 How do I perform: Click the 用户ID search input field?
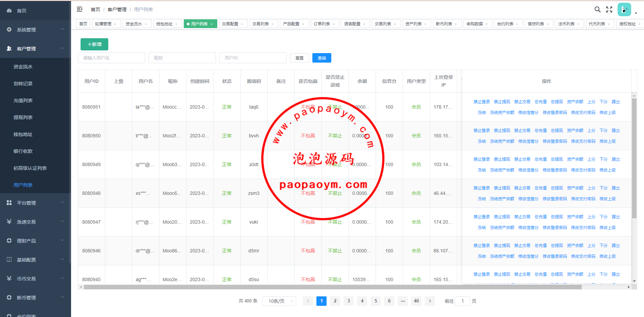(253, 58)
